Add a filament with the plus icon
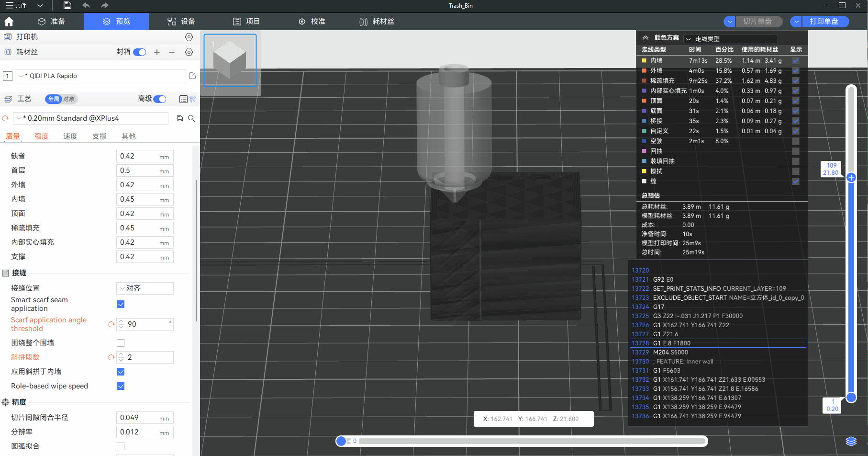Image resolution: width=868 pixels, height=456 pixels. (157, 52)
